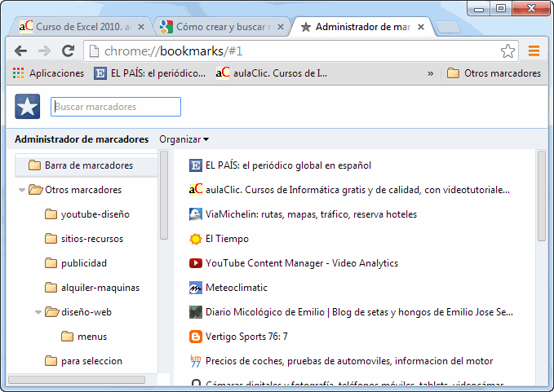
Task: Focus the Buscar marcadores search field
Action: coord(116,107)
